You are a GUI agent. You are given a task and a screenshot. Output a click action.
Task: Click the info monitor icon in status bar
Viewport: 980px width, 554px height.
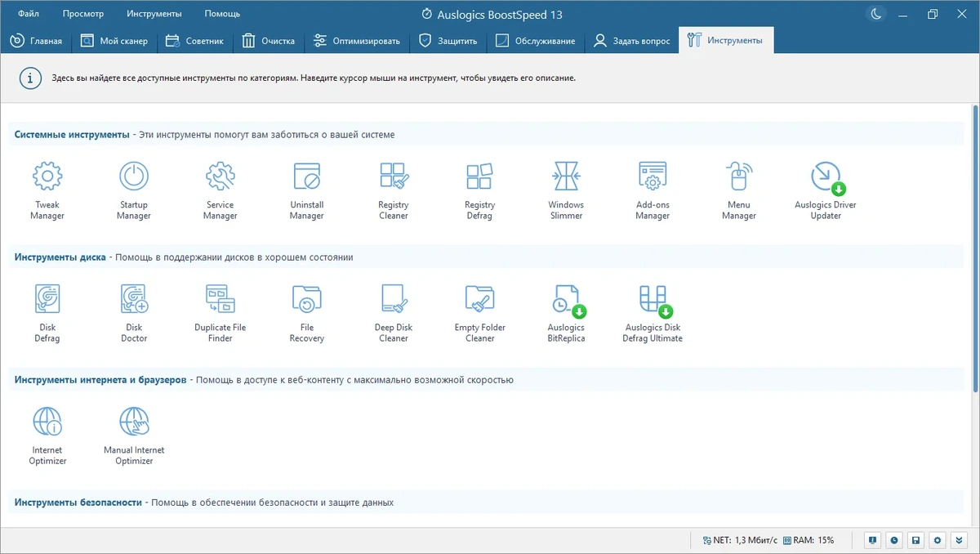[x=873, y=540]
